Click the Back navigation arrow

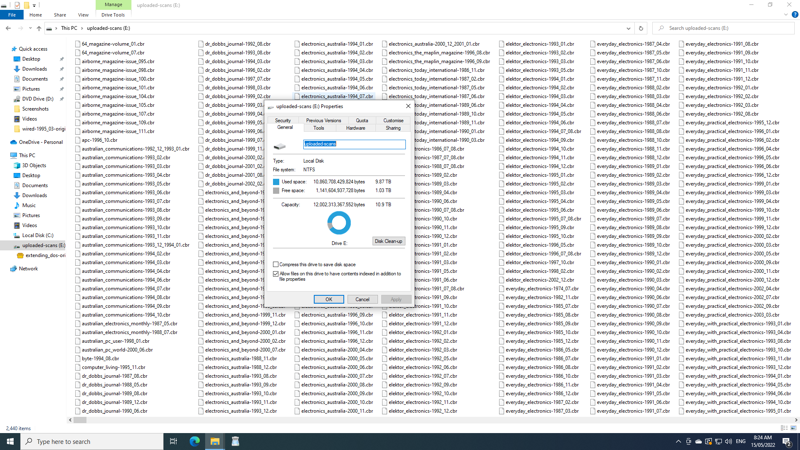[x=8, y=28]
